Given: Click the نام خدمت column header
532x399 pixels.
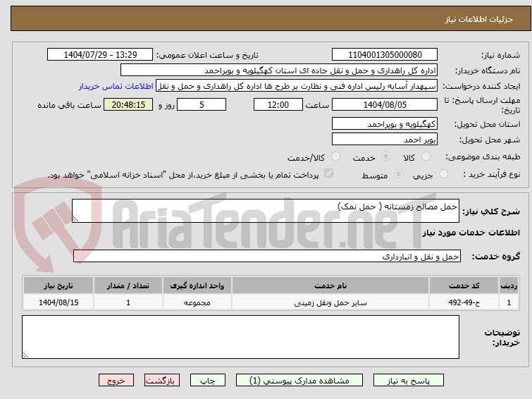Looking at the screenshot, I should [x=330, y=286].
